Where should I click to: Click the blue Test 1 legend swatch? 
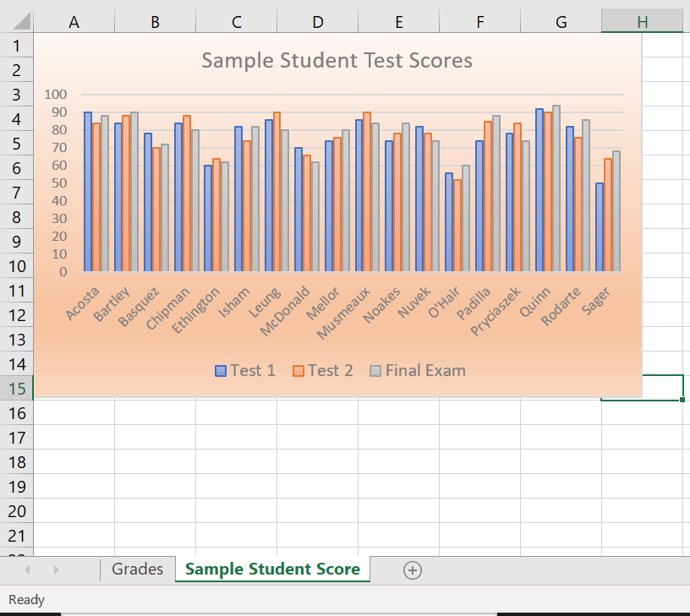[221, 371]
